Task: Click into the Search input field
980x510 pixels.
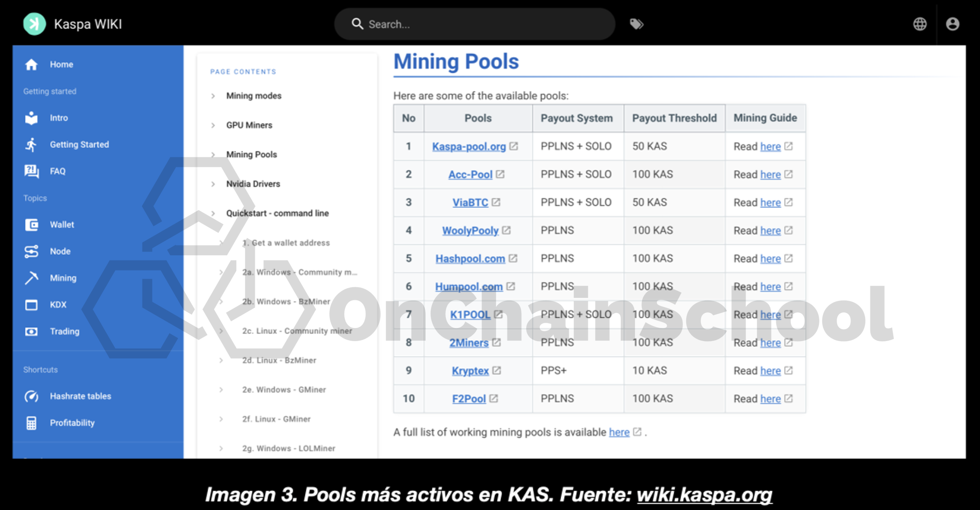Action: pyautogui.click(x=474, y=24)
